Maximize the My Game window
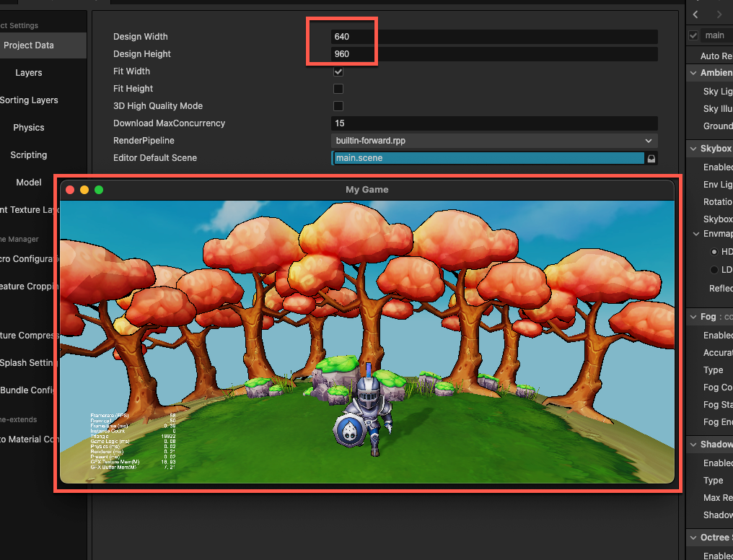 [x=99, y=190]
